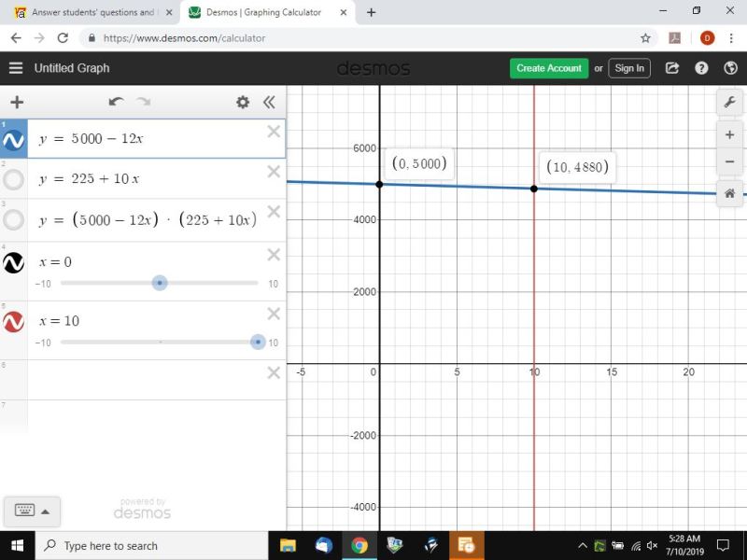This screenshot has height=560, width=747.
Task: Click Create Account button
Action: [549, 68]
